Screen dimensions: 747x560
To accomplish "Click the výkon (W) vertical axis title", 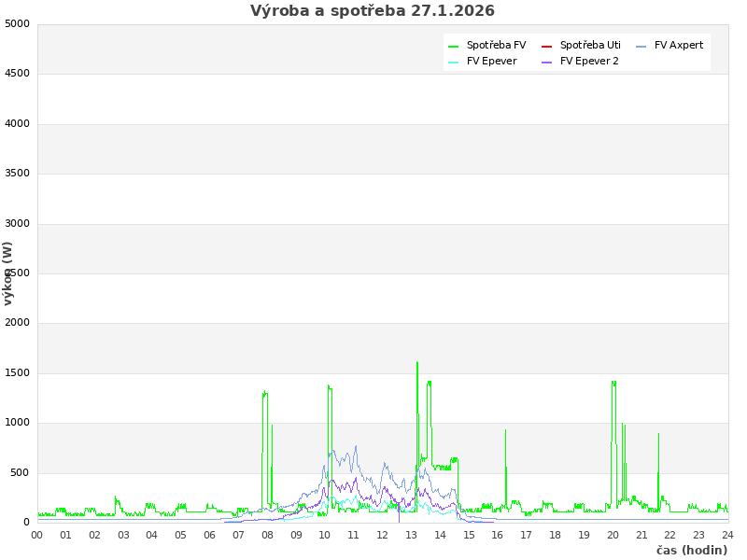I will tap(8, 273).
